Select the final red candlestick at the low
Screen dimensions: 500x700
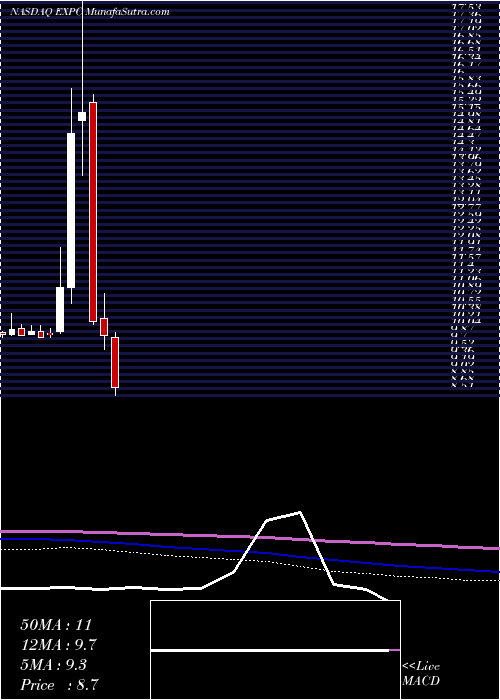pos(115,362)
